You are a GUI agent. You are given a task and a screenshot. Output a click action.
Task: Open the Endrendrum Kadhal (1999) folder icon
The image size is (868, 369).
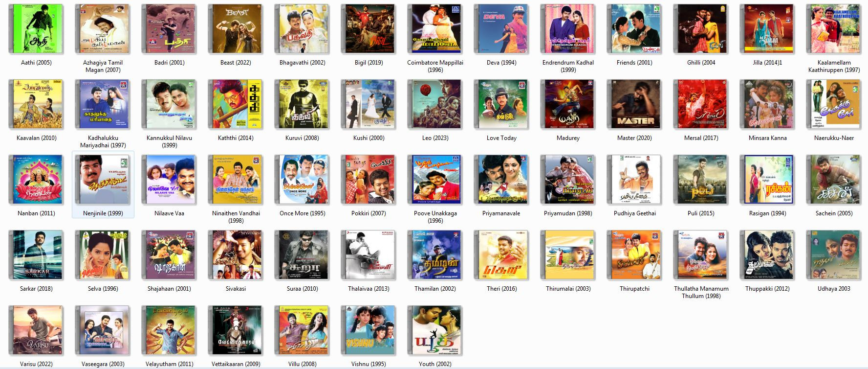pyautogui.click(x=568, y=29)
